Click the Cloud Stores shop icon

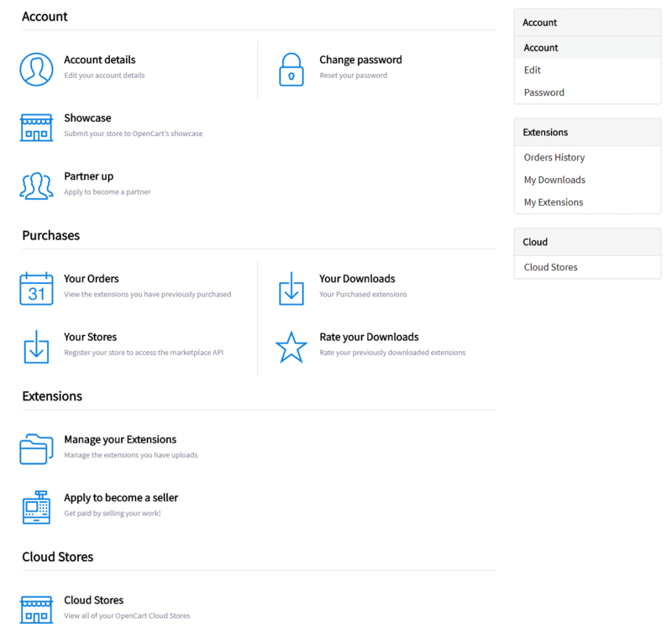pos(36,609)
